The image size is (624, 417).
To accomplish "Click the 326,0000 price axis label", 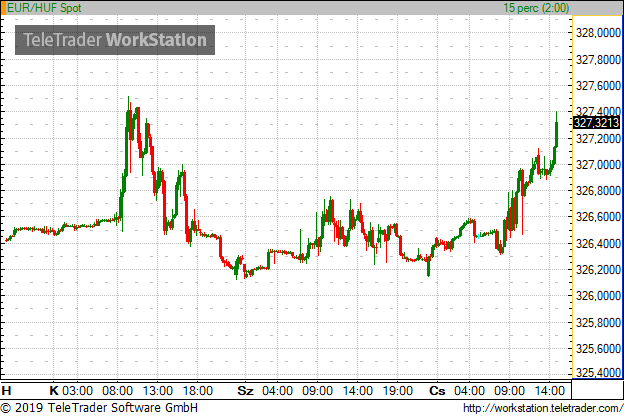I will (x=598, y=296).
